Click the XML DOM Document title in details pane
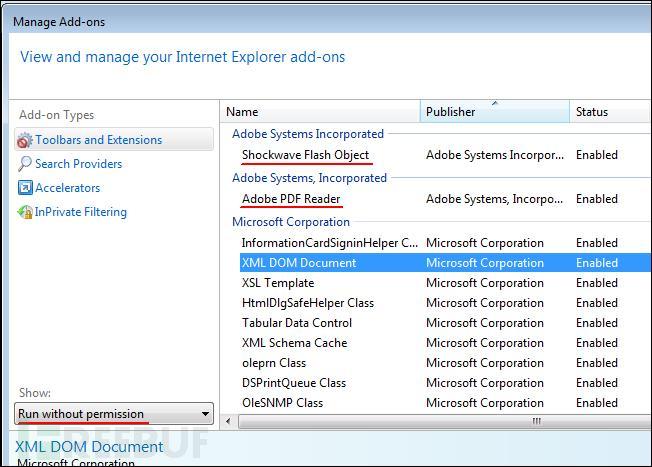 click(x=89, y=447)
